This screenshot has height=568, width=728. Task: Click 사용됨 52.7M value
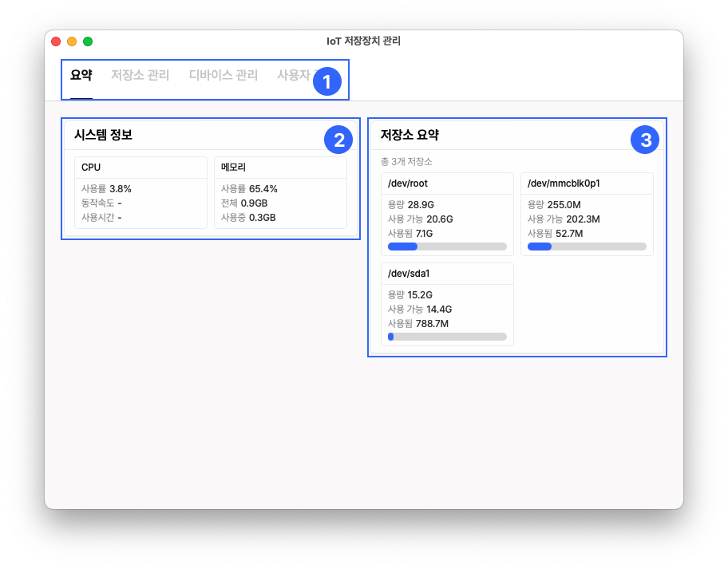pyautogui.click(x=569, y=234)
